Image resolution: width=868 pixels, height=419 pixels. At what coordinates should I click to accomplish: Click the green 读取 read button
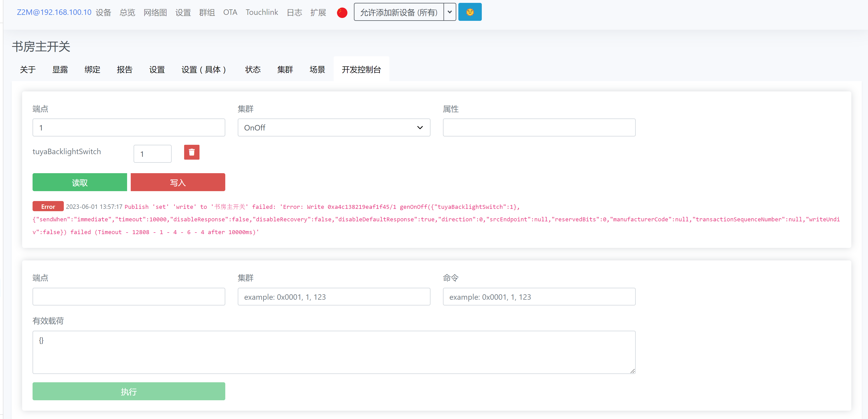(x=79, y=183)
